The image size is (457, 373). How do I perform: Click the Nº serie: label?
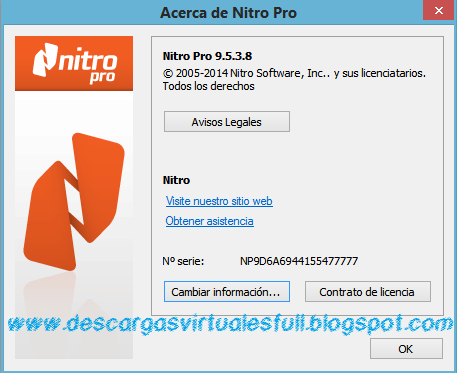(x=183, y=261)
